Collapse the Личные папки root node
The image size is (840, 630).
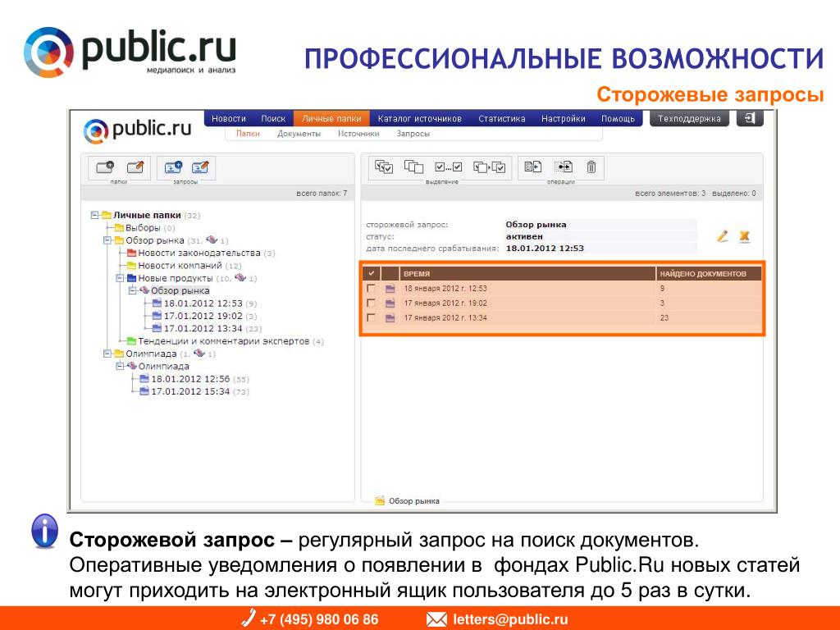(95, 215)
